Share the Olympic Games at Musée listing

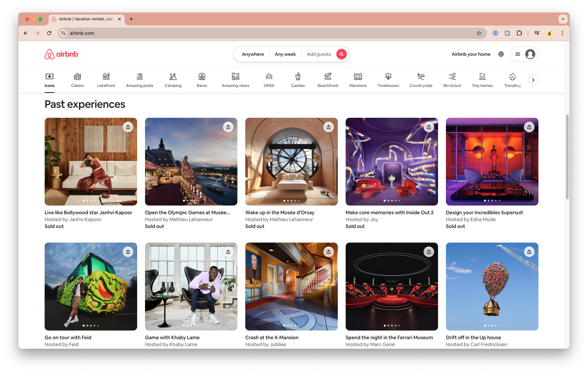tap(228, 127)
